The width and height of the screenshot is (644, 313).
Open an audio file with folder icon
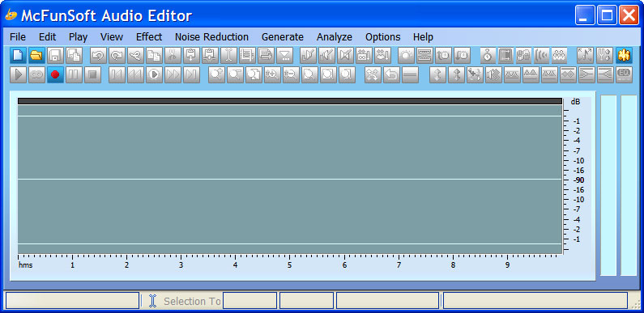[36, 55]
